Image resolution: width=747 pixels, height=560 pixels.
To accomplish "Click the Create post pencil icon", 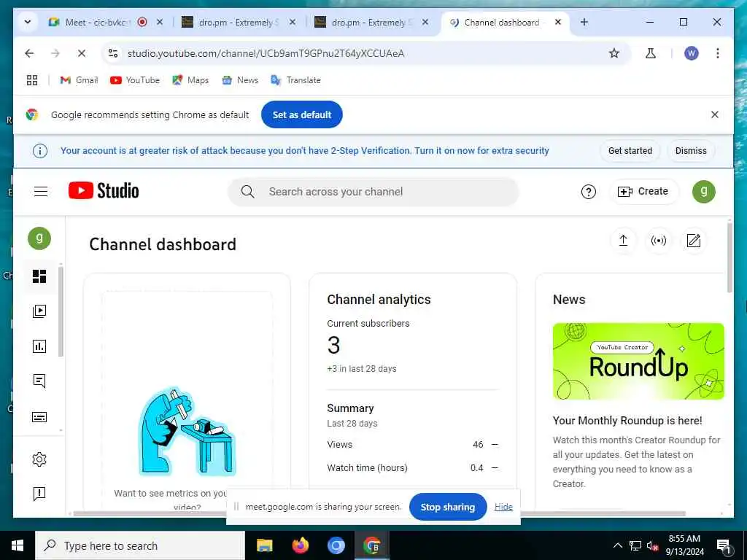I will 694,241.
